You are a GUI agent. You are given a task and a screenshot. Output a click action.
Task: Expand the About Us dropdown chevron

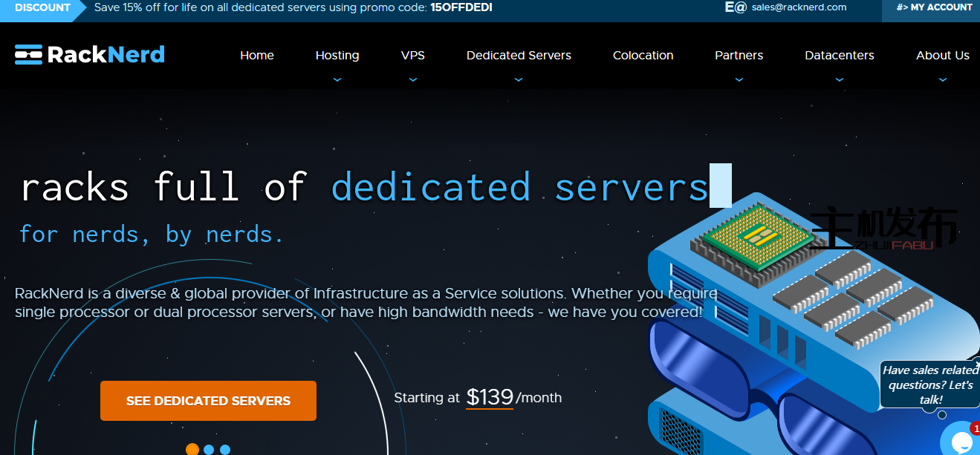[x=943, y=79]
